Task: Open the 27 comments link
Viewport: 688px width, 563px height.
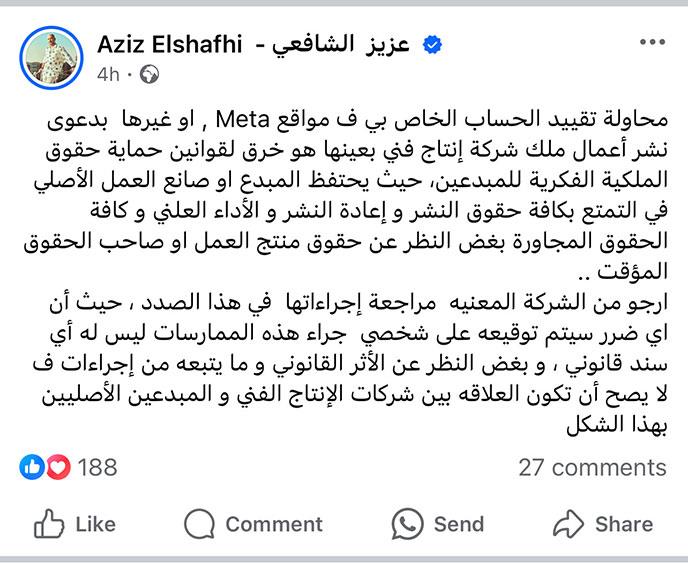Action: [593, 466]
